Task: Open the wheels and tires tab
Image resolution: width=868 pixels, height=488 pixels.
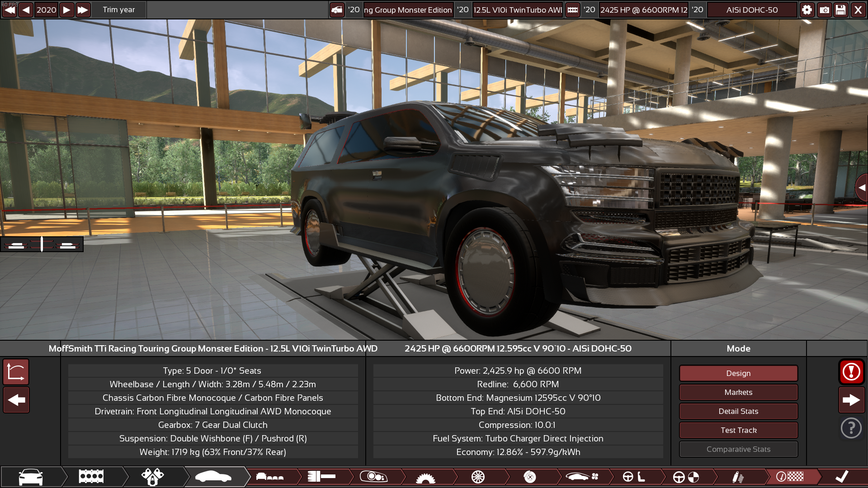Action: tap(478, 477)
